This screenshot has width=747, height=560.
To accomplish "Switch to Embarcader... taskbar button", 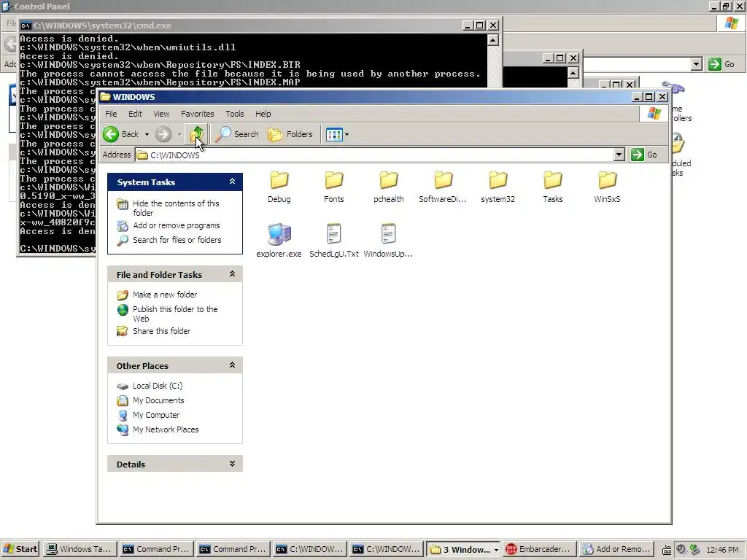I will 539,549.
